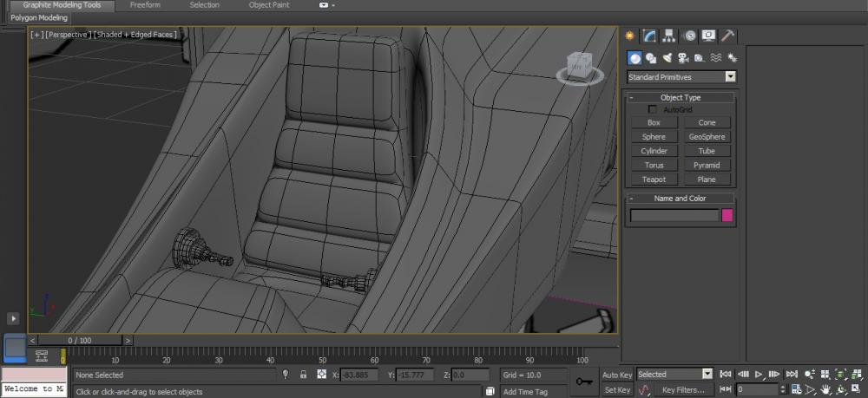Open the Hierarchy panel tab

click(669, 36)
